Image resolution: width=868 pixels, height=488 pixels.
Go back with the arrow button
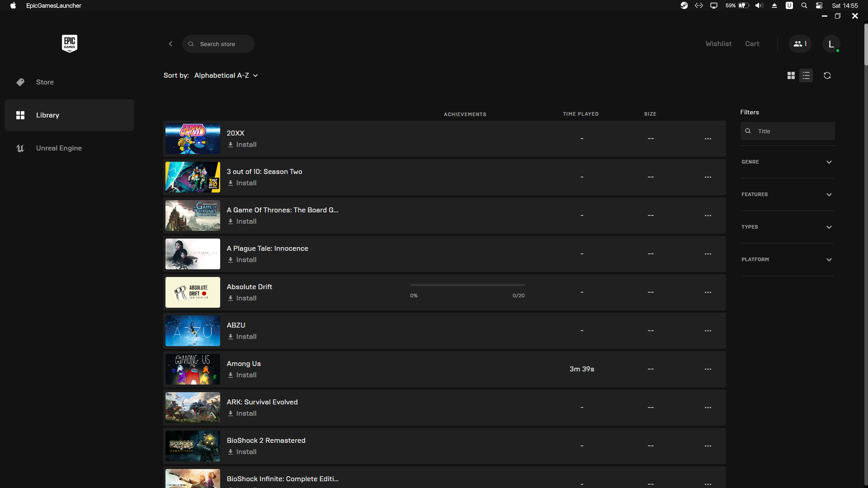pyautogui.click(x=170, y=44)
